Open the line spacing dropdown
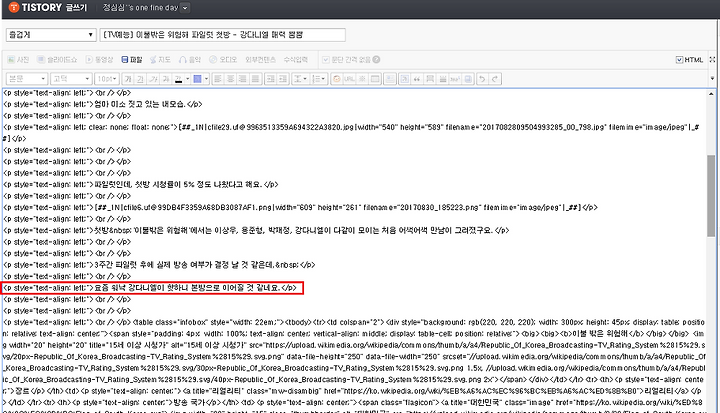 300,79
